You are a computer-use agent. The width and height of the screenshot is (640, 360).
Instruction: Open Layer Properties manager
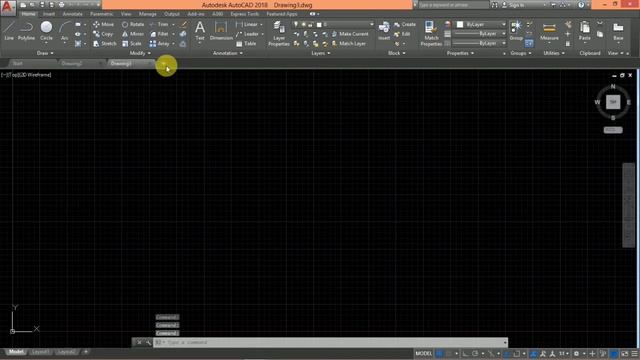pyautogui.click(x=279, y=33)
